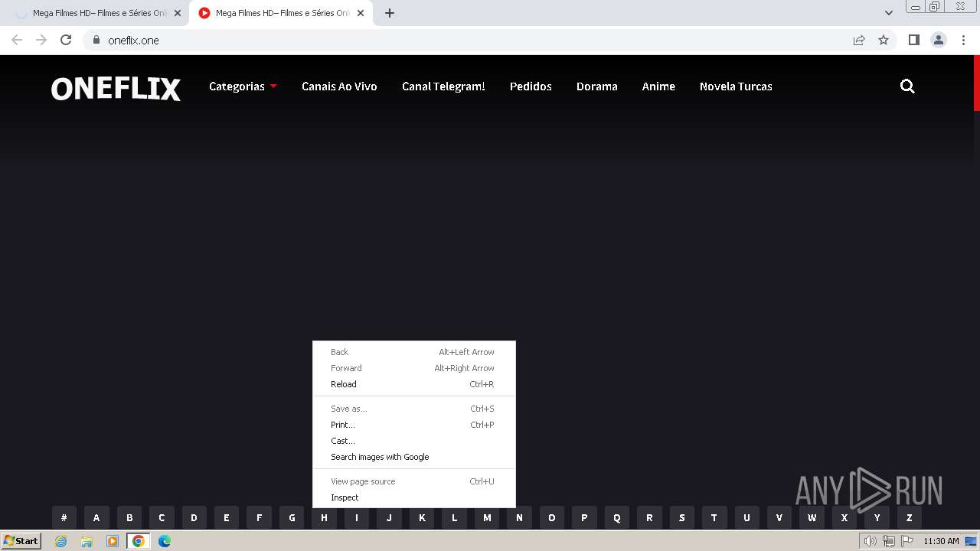Filter titles by letter D
Viewport: 980px width, 551px height.
194,517
